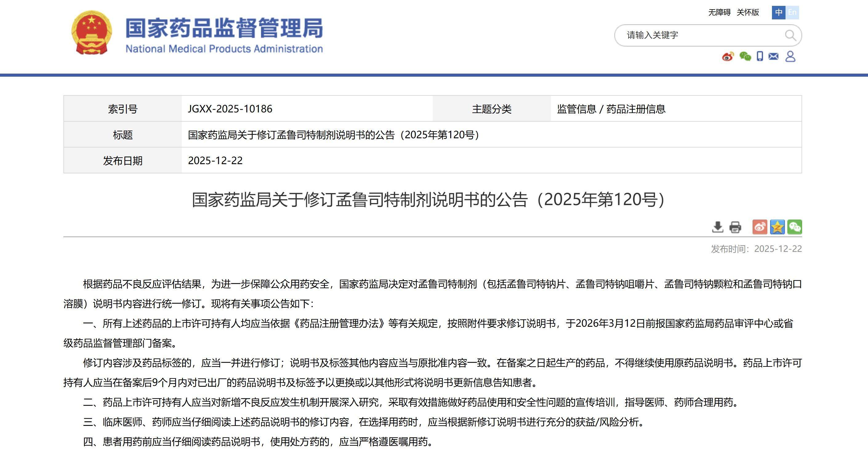Click the national emblem logo

pyautogui.click(x=91, y=32)
